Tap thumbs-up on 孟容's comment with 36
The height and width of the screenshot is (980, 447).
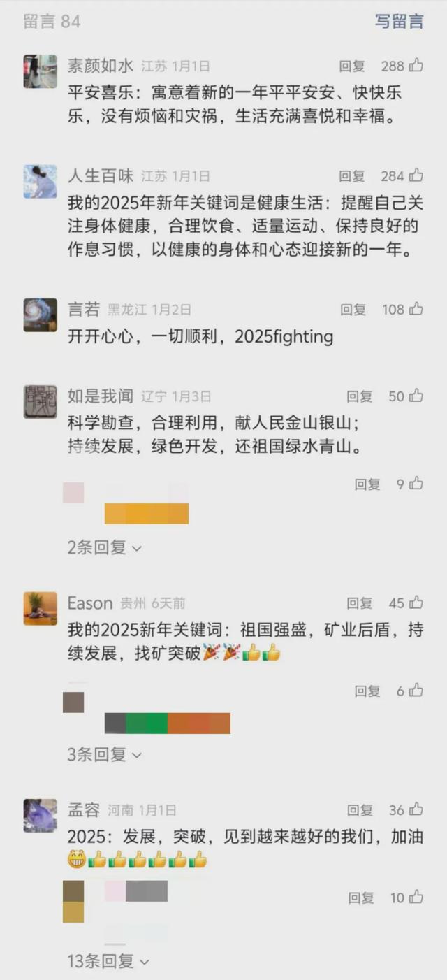(416, 810)
